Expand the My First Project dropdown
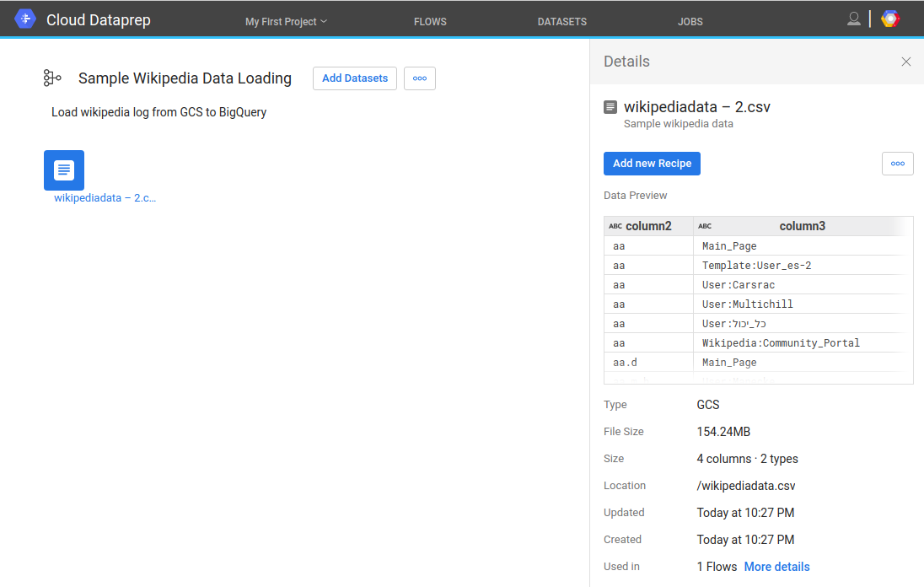The width and height of the screenshot is (924, 587). [286, 22]
